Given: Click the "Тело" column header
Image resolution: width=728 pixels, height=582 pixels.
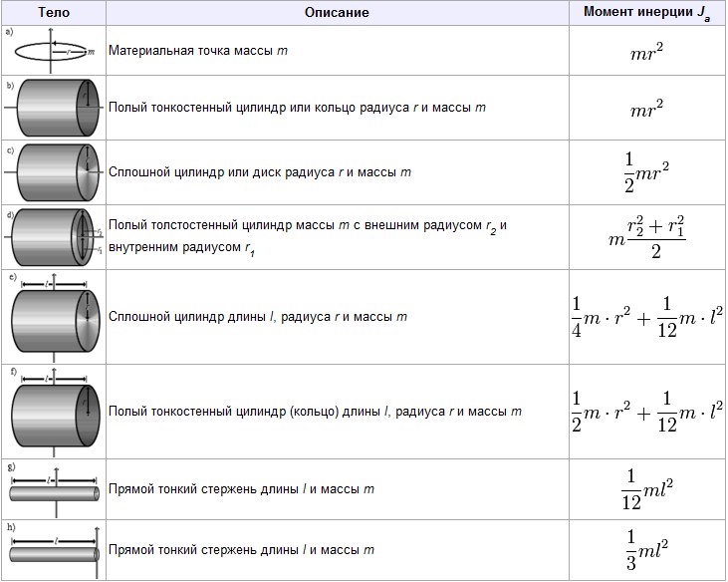Looking at the screenshot, I should pyautogui.click(x=54, y=13).
